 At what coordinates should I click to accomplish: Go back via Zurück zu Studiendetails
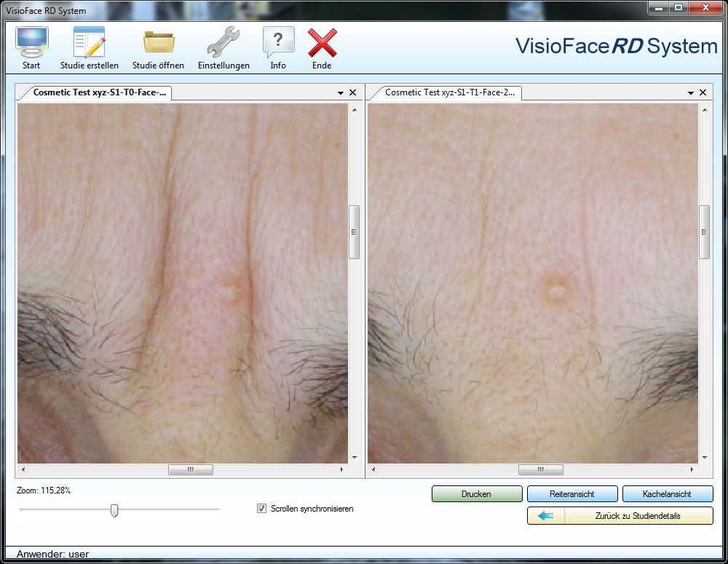tap(620, 516)
